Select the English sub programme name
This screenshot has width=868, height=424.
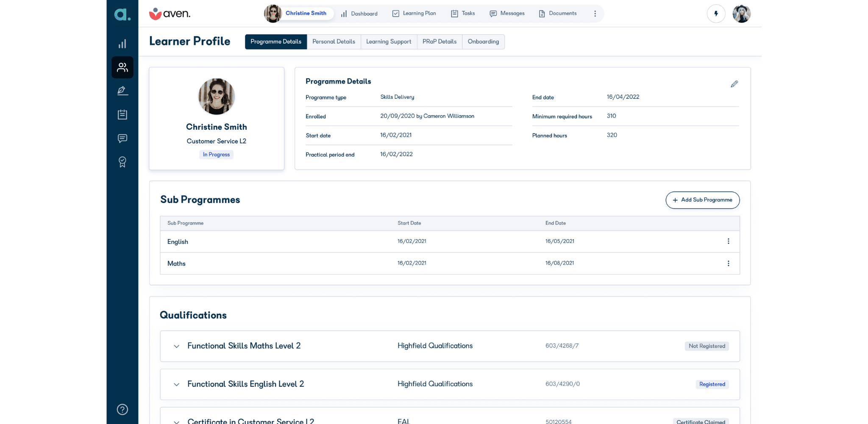point(178,242)
